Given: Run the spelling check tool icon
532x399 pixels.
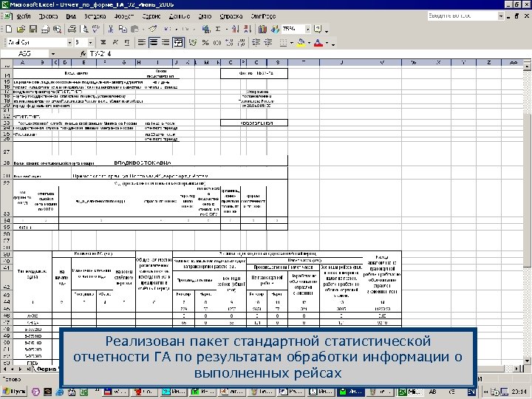Looking at the screenshot, I should click(96, 29).
